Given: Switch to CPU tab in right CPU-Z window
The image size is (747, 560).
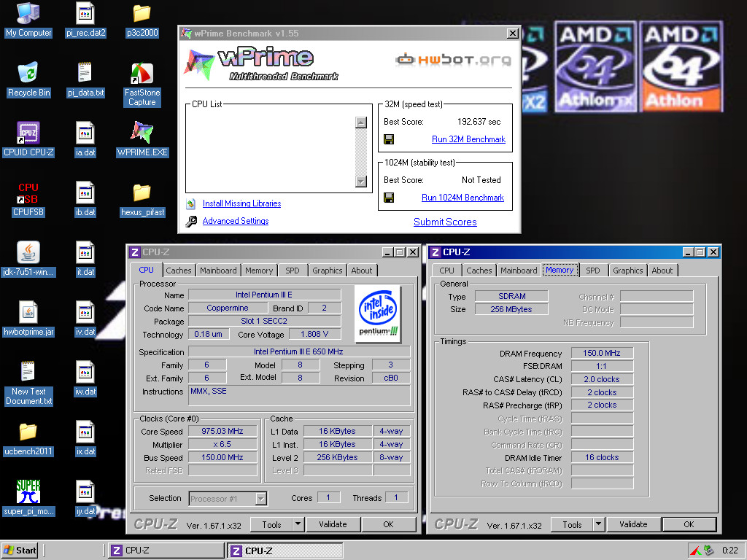Looking at the screenshot, I should click(x=447, y=271).
